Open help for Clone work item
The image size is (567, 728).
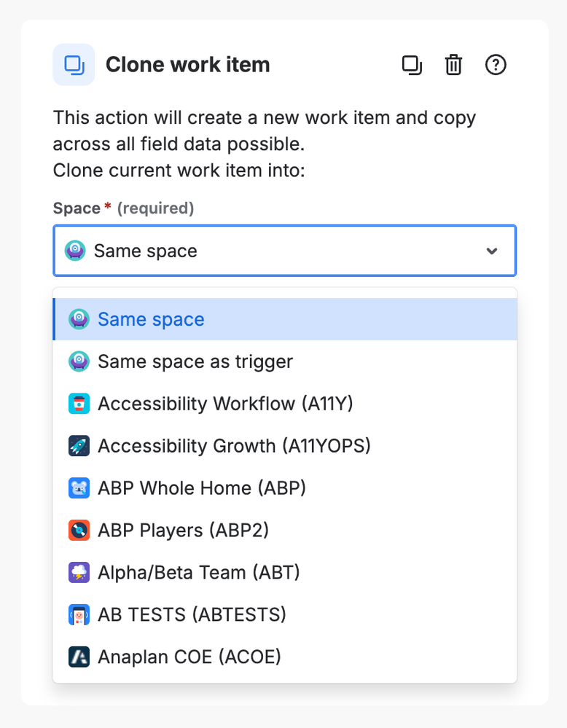point(496,65)
